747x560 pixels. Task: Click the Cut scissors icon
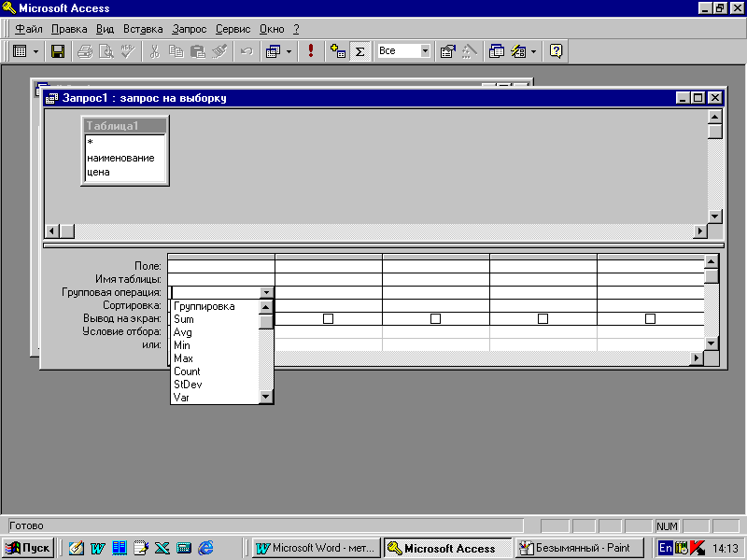click(x=154, y=51)
